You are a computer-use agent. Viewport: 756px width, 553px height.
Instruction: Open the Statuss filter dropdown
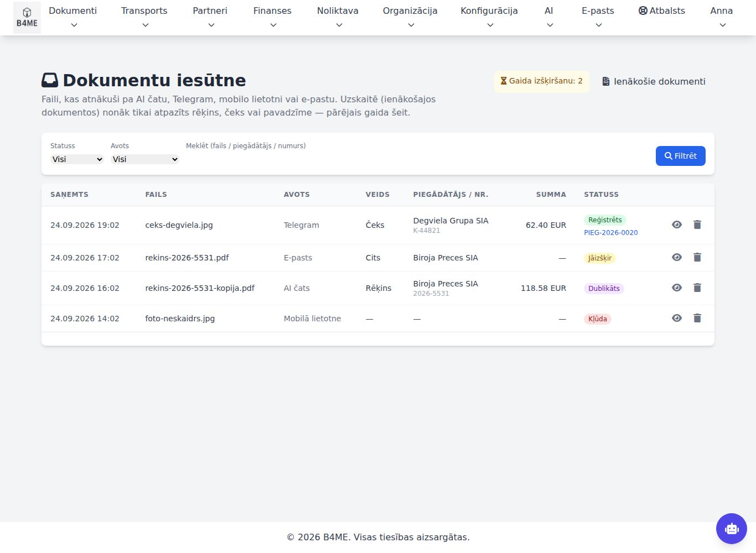pos(77,159)
